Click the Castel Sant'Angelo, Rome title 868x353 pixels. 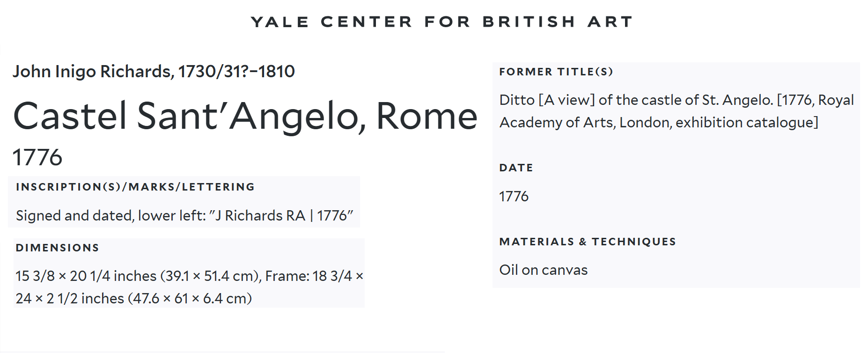(x=245, y=116)
